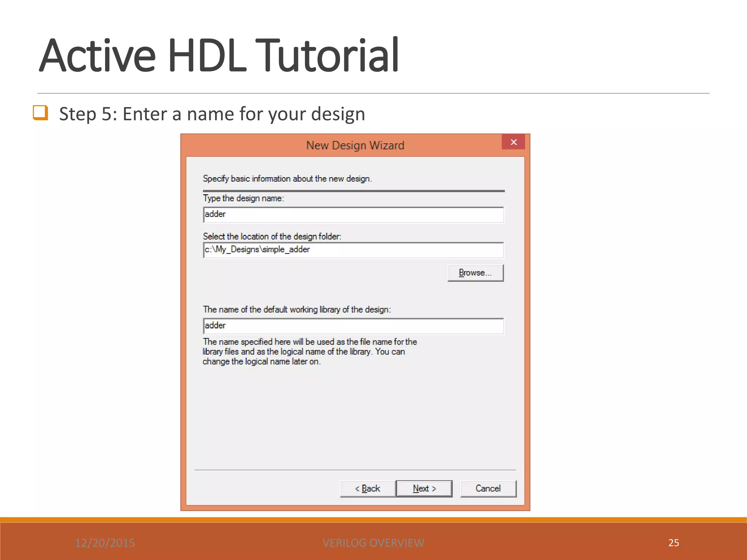This screenshot has height=560, width=747.
Task: Click 'Select the location of the design folder:' label
Action: [272, 236]
